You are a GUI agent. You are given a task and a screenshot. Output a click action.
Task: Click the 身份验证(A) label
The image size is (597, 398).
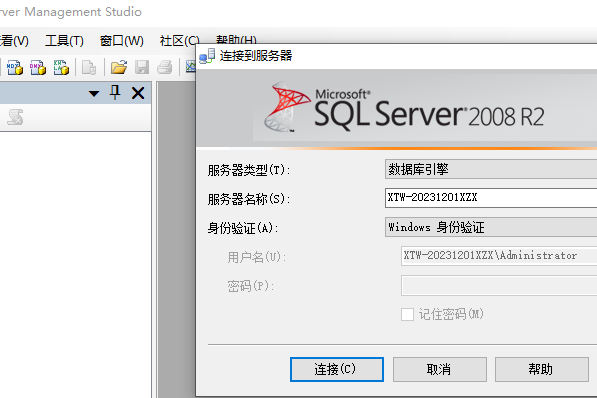(x=243, y=228)
